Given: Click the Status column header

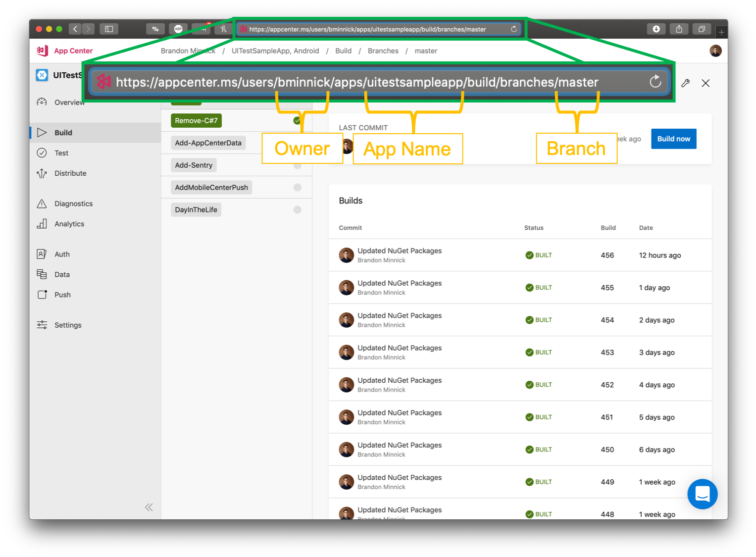Looking at the screenshot, I should click(x=534, y=228).
